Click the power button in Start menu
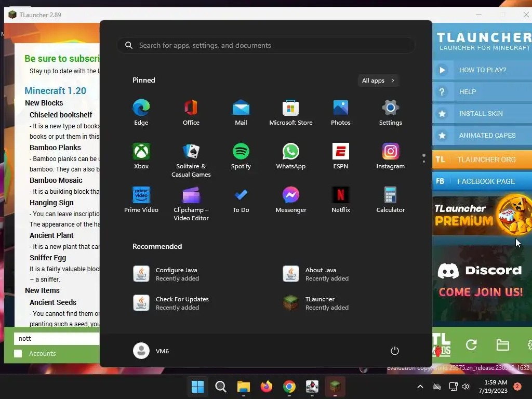 tap(395, 351)
